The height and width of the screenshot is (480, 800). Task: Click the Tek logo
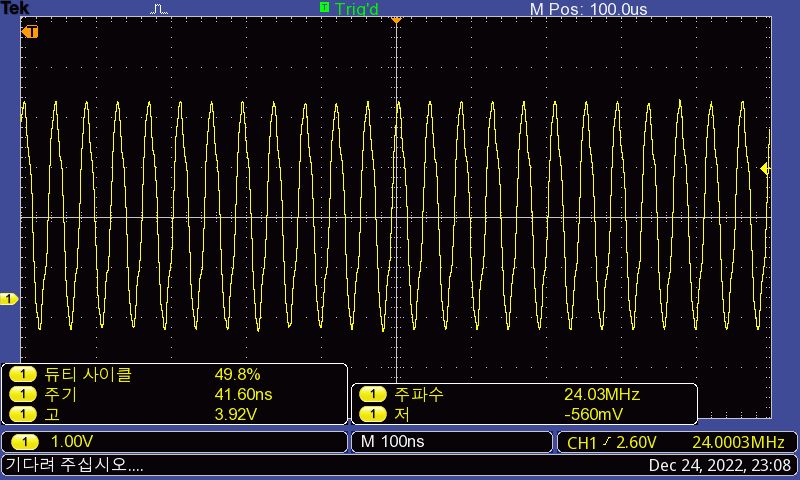(x=15, y=8)
